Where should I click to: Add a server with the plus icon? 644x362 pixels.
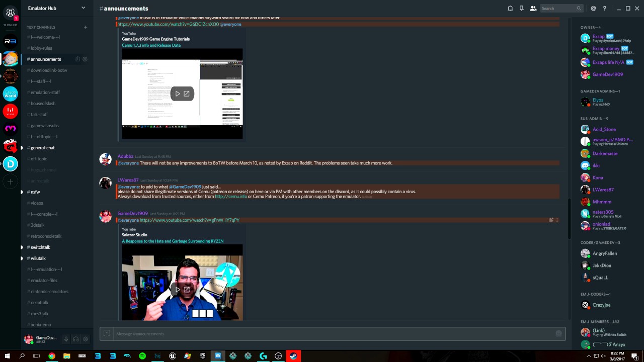10,182
